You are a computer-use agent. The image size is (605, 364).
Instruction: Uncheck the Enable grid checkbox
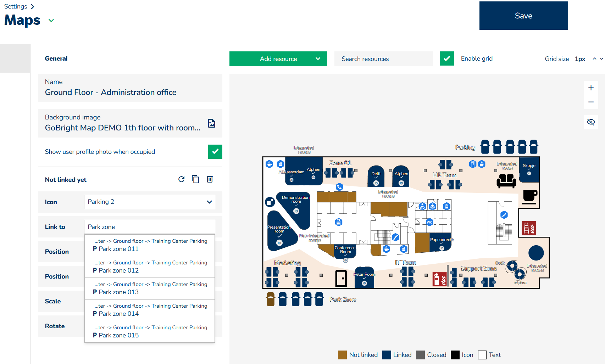coord(447,59)
